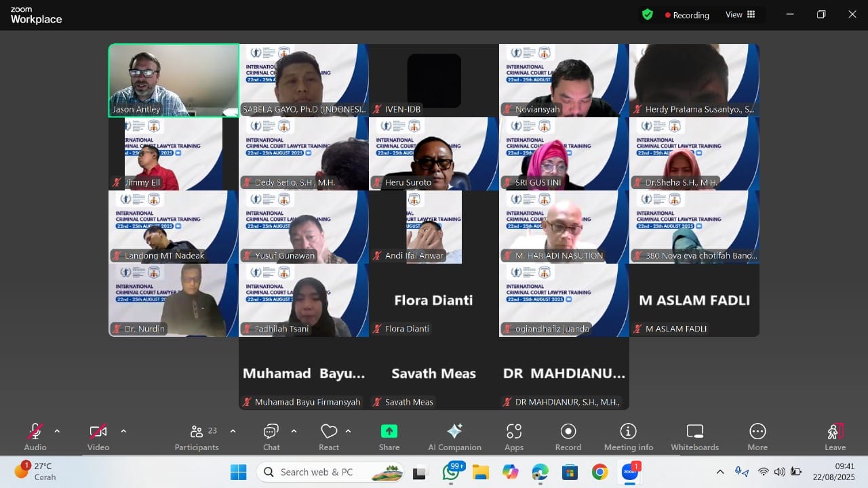Screen dimensions: 868x488
Task: Open the View layout menu
Action: tap(740, 14)
